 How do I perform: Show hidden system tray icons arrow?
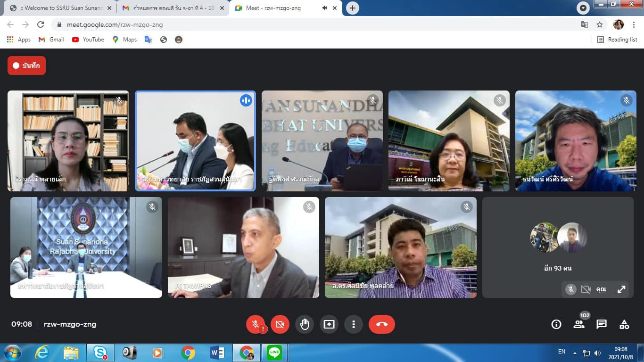coord(575,353)
